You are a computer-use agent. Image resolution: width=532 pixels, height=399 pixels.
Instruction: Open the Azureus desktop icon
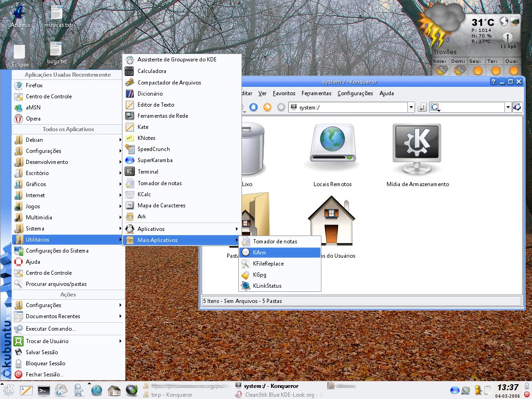click(x=20, y=16)
